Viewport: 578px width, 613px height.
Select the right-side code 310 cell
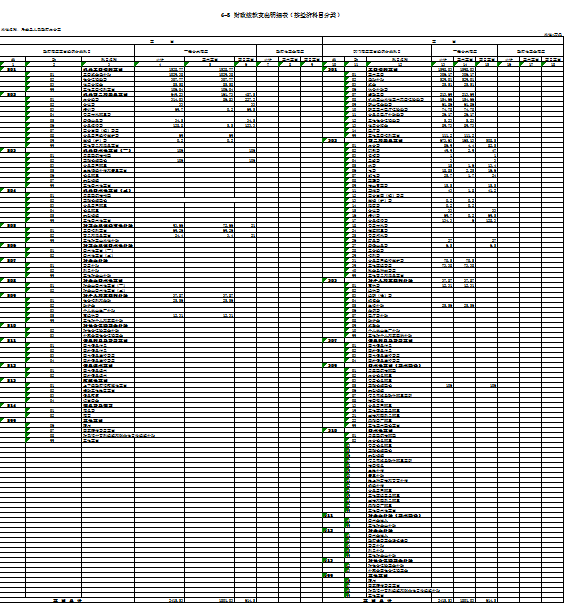pos(333,430)
